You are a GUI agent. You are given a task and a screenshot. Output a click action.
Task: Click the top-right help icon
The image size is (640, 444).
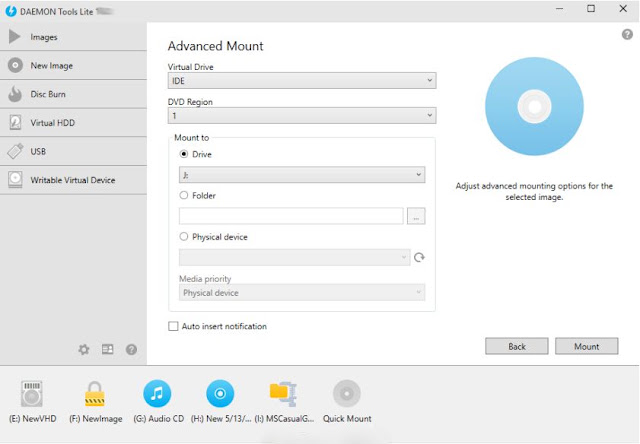627,34
